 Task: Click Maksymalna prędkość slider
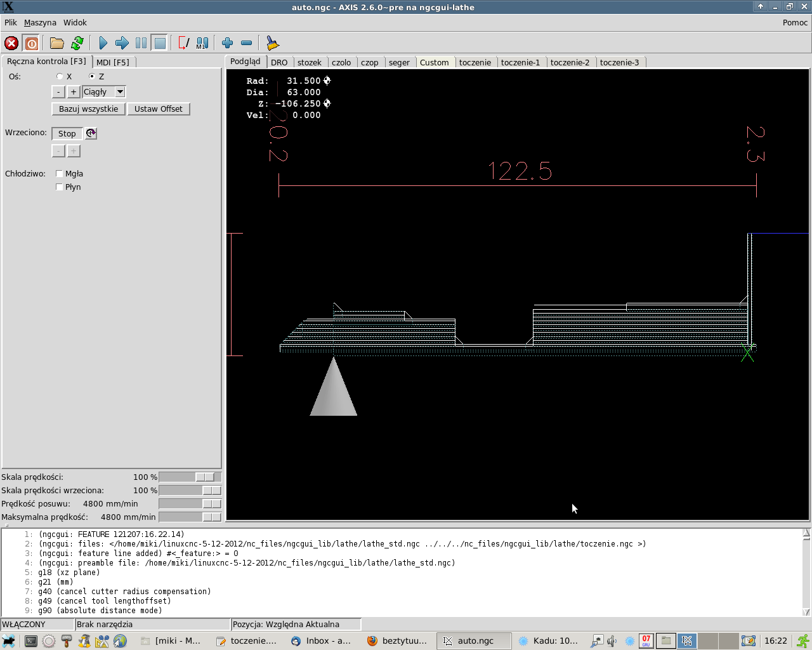point(190,517)
